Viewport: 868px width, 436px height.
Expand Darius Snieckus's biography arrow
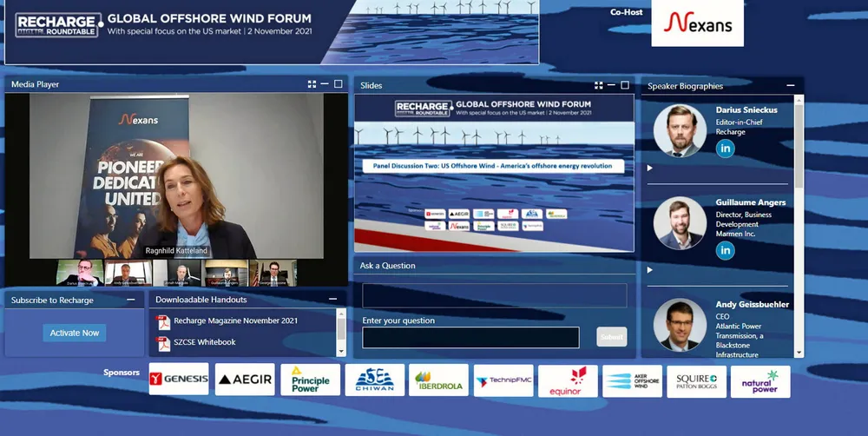tap(651, 168)
